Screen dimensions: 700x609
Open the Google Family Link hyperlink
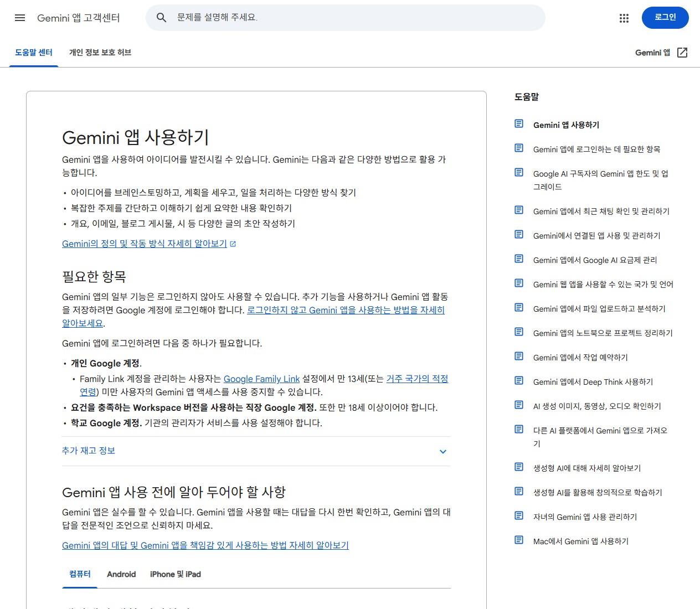(261, 379)
